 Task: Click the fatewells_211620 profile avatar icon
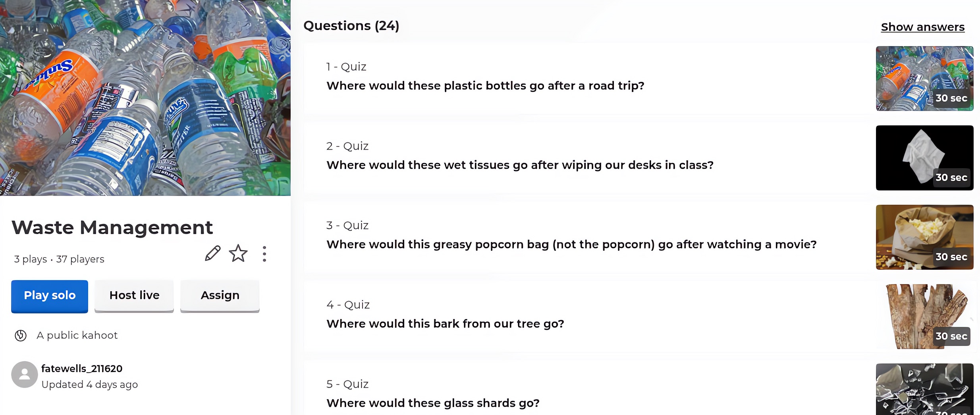tap(24, 374)
